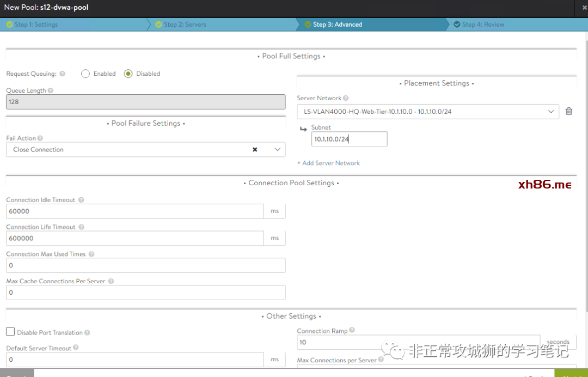This screenshot has width=588, height=377.
Task: Open help icon for Server Network
Action: [x=346, y=99]
